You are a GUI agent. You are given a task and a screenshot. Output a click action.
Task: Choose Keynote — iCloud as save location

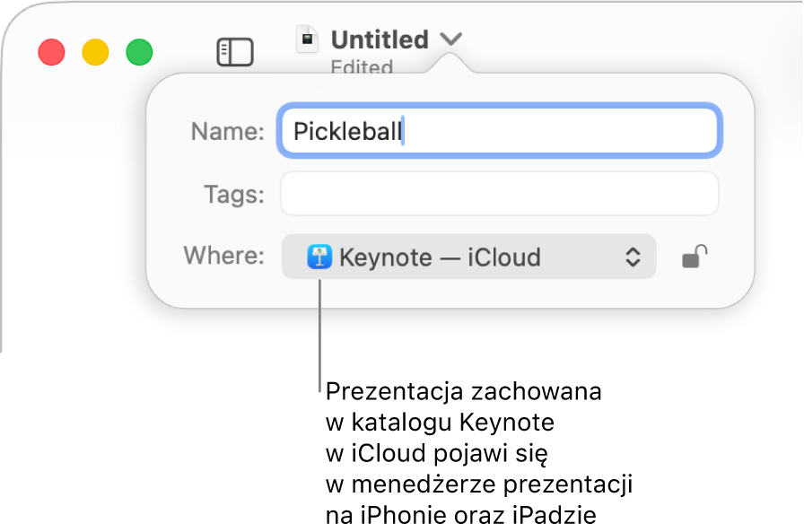pos(468,257)
